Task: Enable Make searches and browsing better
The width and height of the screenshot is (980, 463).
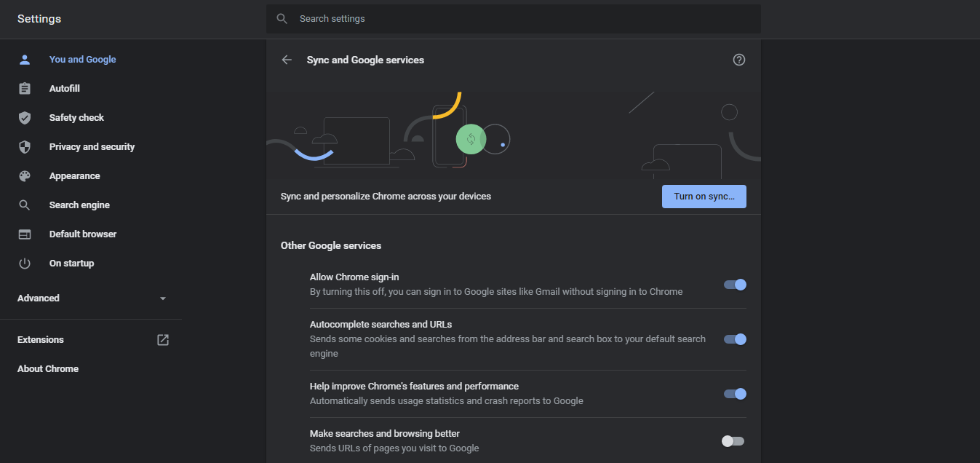Action: pos(733,441)
